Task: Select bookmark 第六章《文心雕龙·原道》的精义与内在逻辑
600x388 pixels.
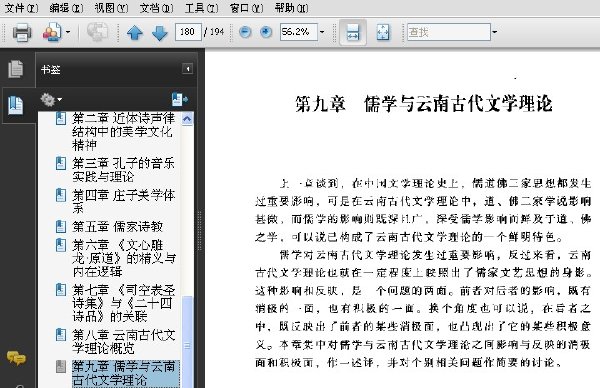Action: tap(123, 258)
